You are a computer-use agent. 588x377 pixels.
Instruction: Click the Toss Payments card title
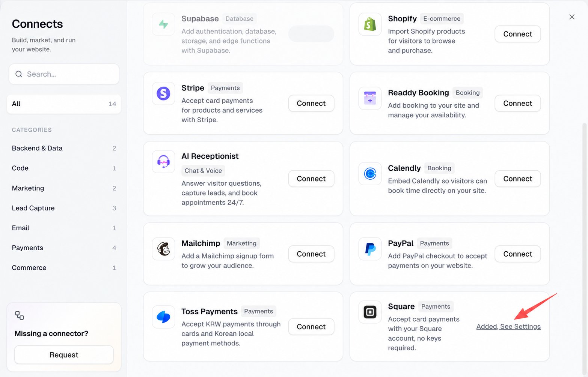point(210,311)
